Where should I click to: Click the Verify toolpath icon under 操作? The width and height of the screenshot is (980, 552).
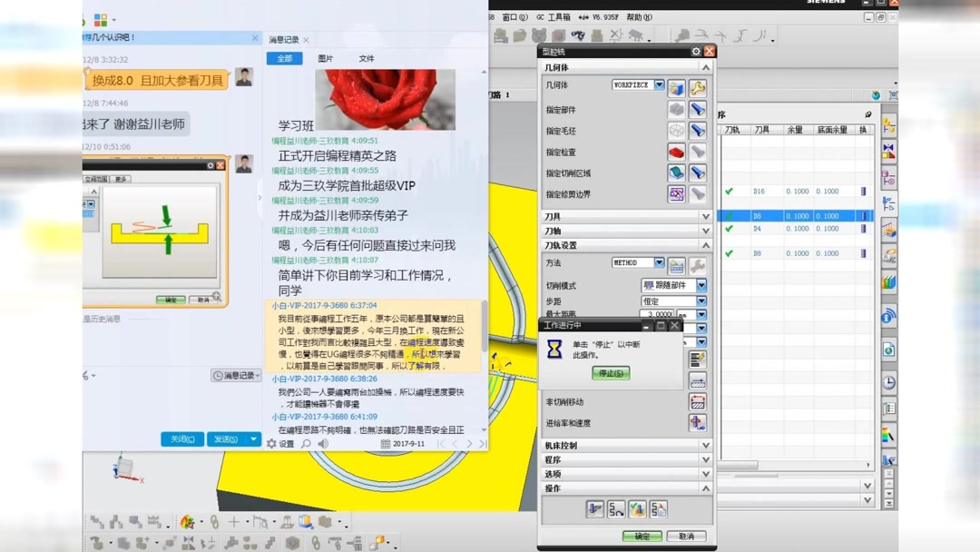pyautogui.click(x=638, y=508)
